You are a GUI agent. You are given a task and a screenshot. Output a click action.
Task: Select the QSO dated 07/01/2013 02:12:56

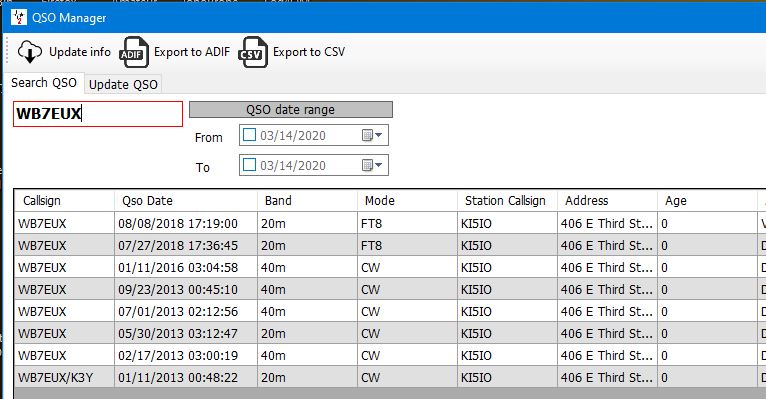pyautogui.click(x=390, y=311)
